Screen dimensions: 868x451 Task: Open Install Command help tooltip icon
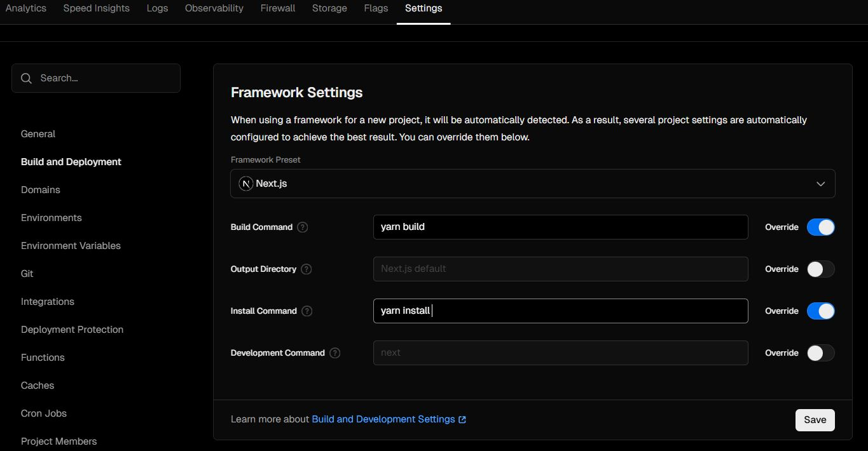[307, 311]
